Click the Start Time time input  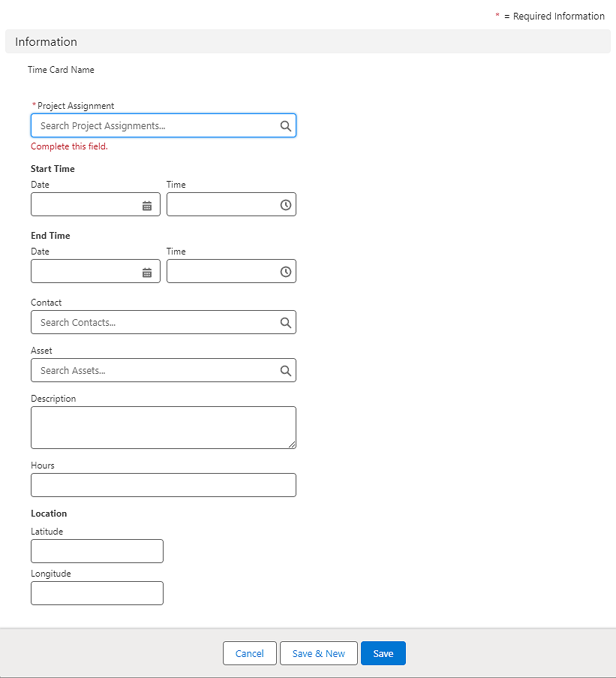221,205
